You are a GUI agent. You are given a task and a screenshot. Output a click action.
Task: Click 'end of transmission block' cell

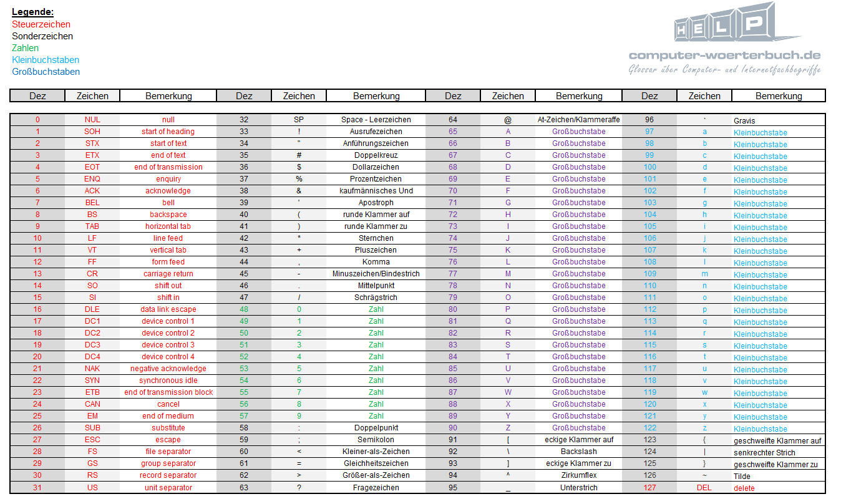168,392
